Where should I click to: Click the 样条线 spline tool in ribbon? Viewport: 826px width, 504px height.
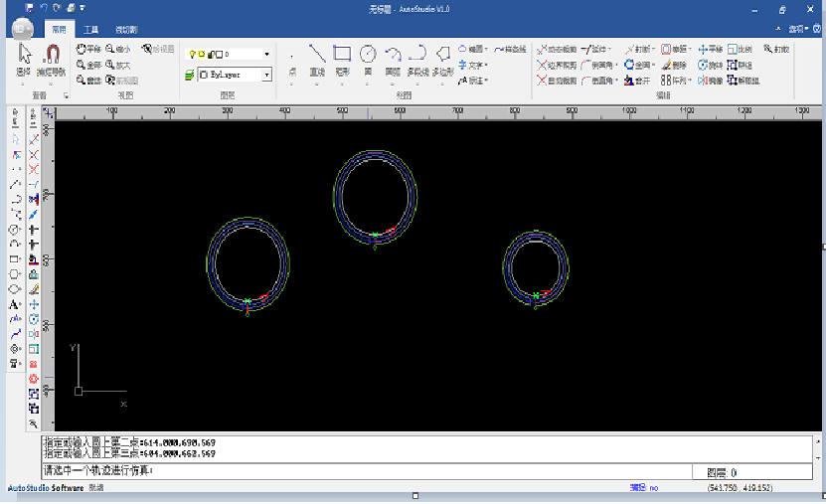(x=510, y=49)
